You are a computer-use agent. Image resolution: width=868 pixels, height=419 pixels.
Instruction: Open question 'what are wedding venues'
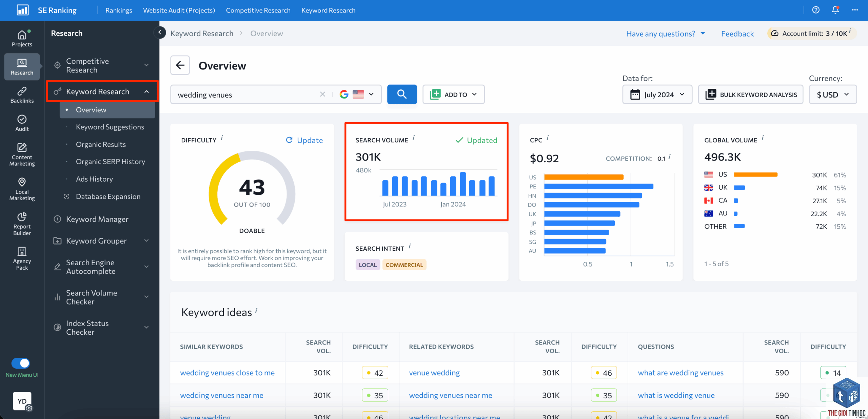[680, 373]
